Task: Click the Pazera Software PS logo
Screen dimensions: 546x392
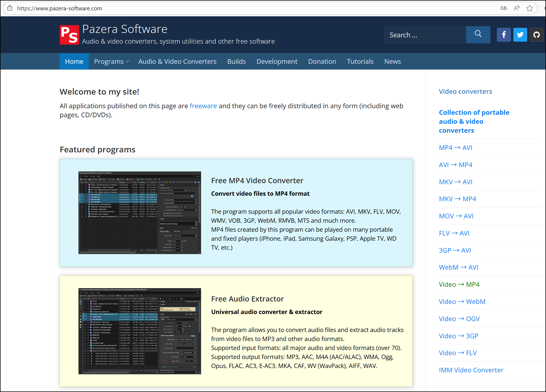Action: [x=69, y=35]
